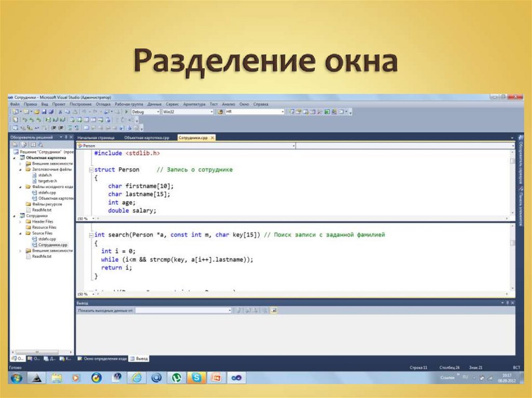Click the RU language indicator in tray
Viewport: 532px width, 398px height.
tap(465, 377)
